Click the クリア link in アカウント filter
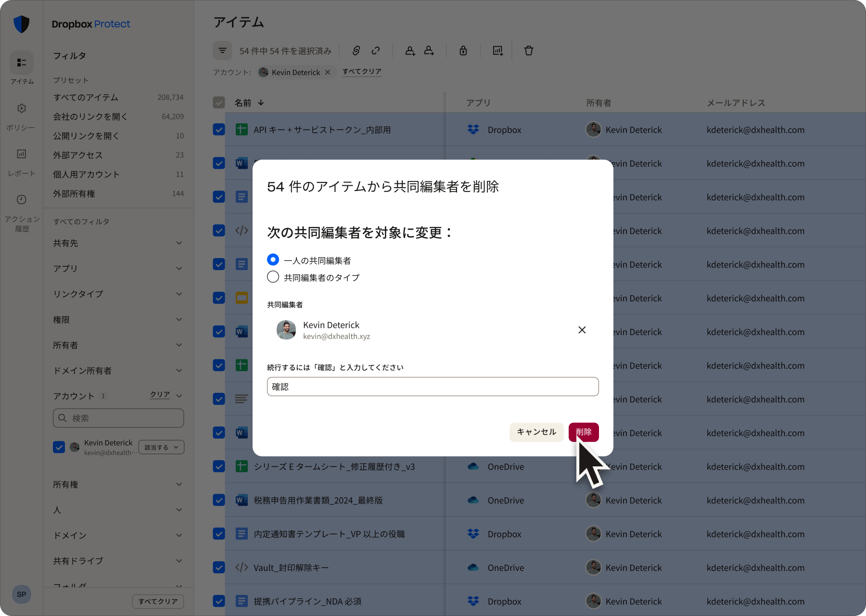 coord(160,395)
